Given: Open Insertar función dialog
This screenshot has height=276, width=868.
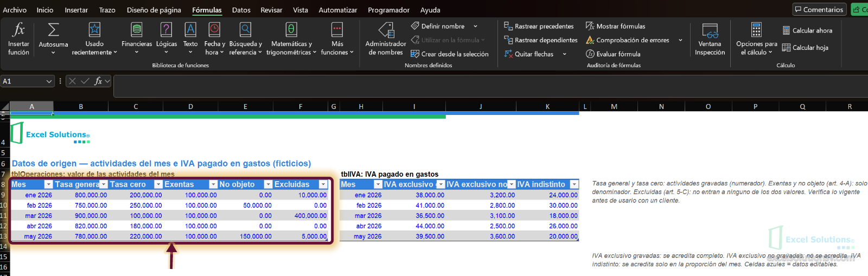Looking at the screenshot, I should coord(18,39).
